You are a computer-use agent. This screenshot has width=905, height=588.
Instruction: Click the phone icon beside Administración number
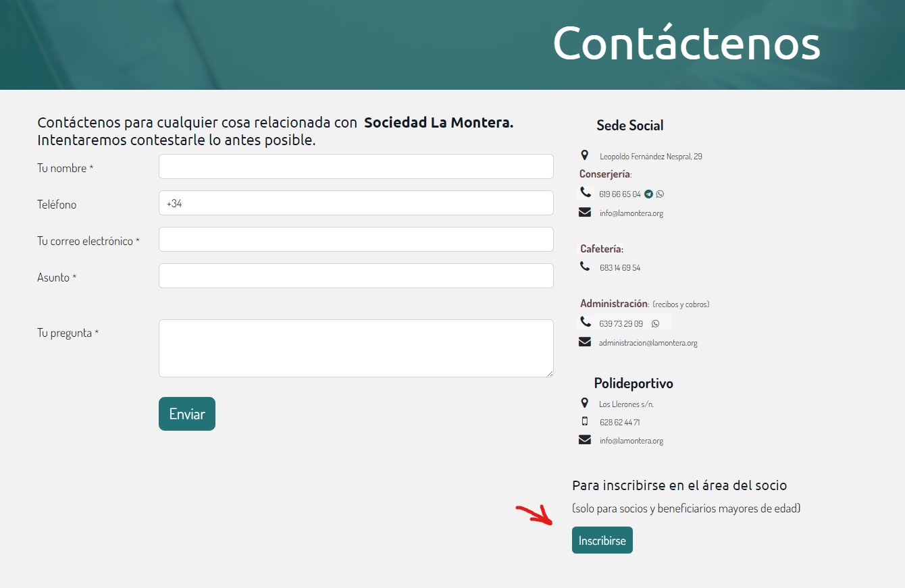[x=586, y=322]
